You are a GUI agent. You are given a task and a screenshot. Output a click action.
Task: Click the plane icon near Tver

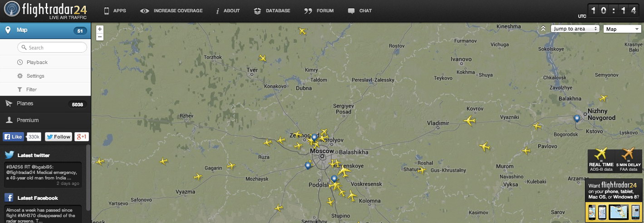coord(262,58)
